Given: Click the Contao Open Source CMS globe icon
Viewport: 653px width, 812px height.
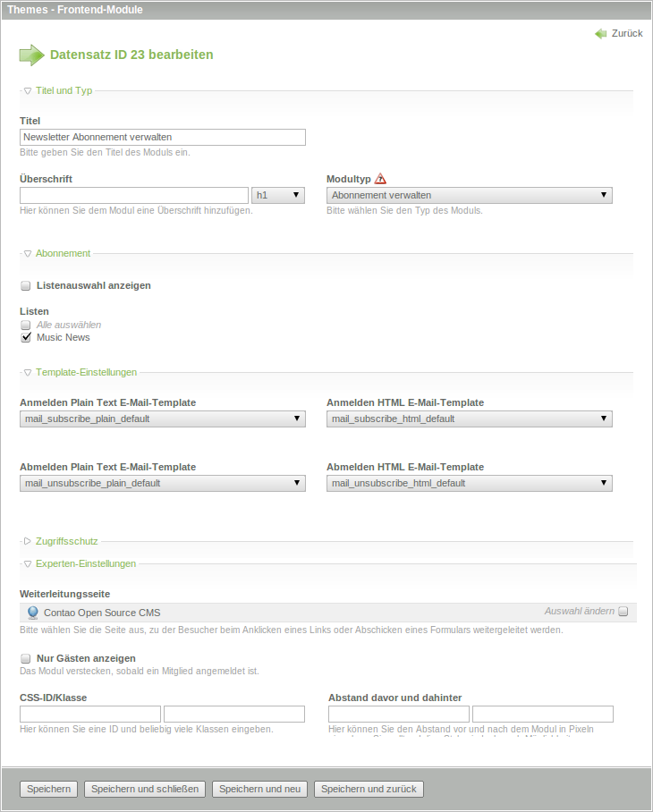Looking at the screenshot, I should point(33,613).
